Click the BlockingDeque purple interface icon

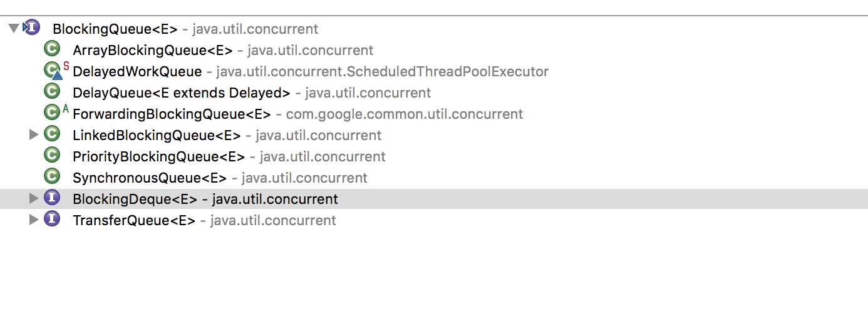click(52, 198)
